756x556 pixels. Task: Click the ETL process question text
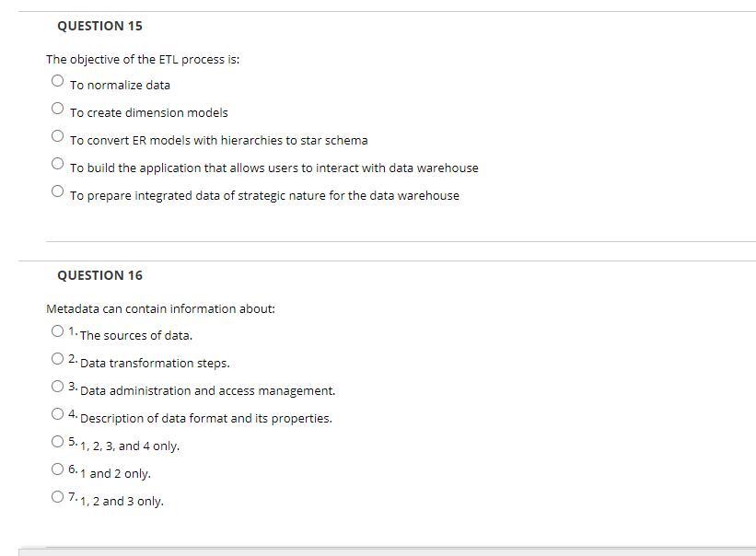tap(141, 59)
